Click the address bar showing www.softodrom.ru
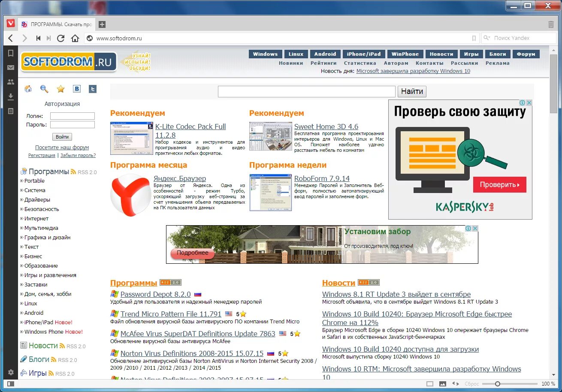Screen dimensions: 562x392 (282, 38)
